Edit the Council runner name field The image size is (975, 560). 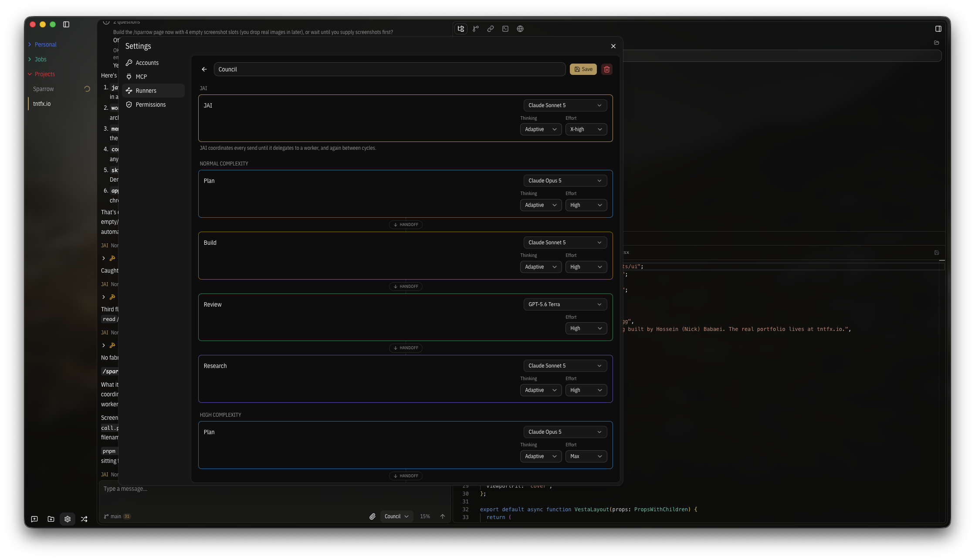(389, 69)
